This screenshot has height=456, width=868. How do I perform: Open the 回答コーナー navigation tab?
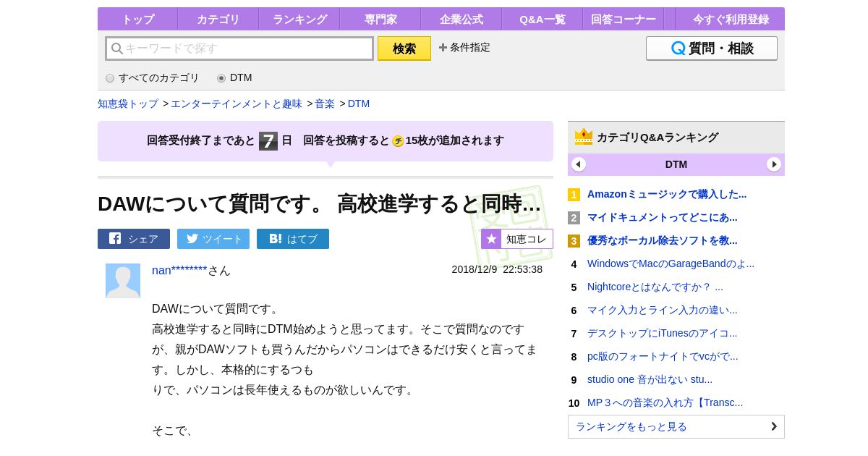[x=623, y=19]
